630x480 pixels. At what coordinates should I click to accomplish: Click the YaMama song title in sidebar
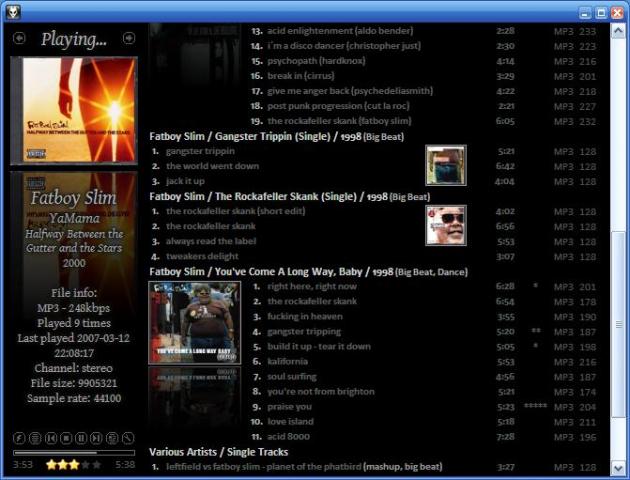[74, 218]
